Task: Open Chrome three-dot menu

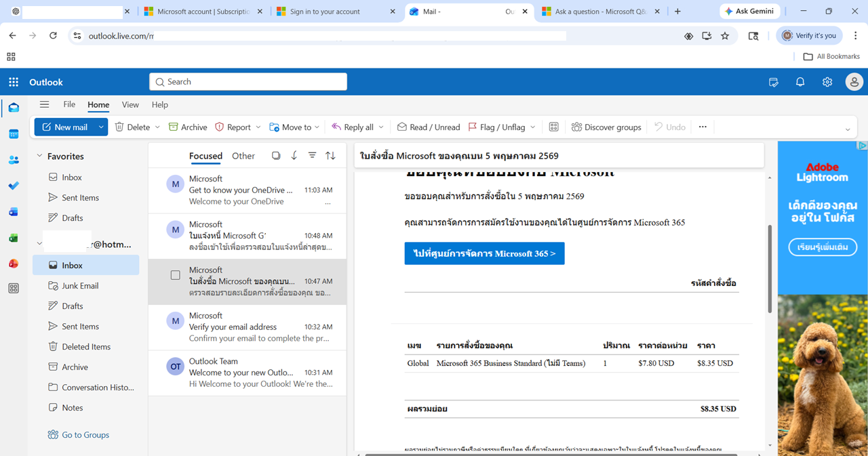Action: pyautogui.click(x=856, y=36)
